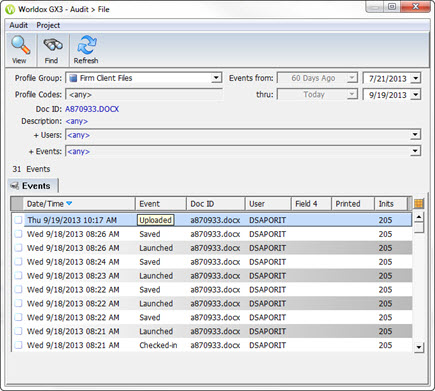The height and width of the screenshot is (391, 435).
Task: Click the Description <any> link
Action: click(77, 121)
